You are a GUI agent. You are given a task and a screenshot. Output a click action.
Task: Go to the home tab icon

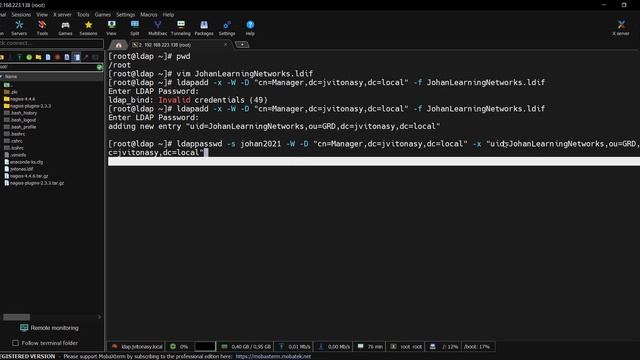point(118,44)
